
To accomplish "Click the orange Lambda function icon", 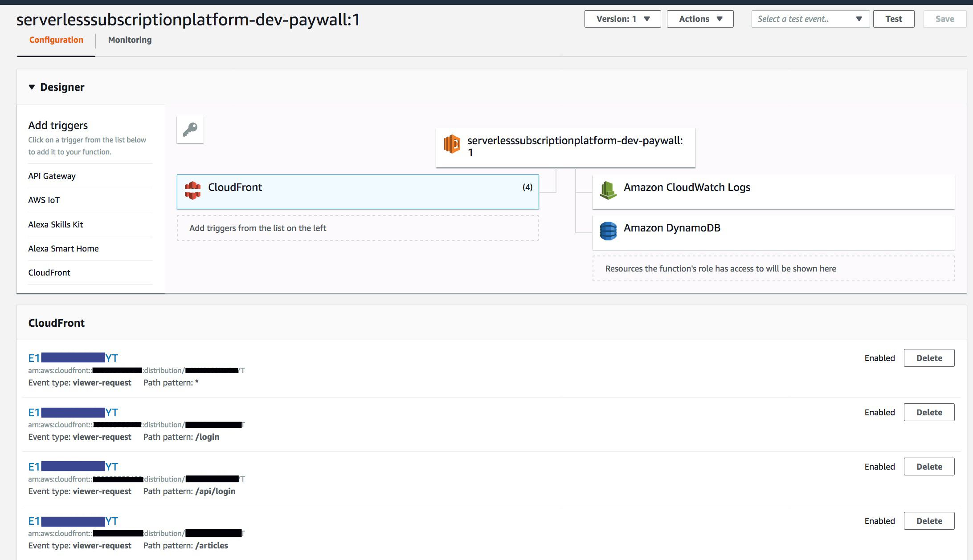I will coord(452,145).
